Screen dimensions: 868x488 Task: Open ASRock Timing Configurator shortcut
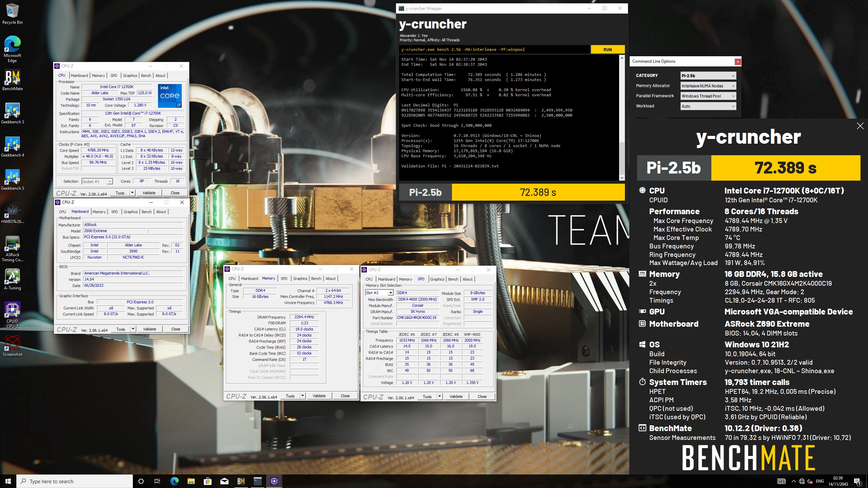[13, 249]
